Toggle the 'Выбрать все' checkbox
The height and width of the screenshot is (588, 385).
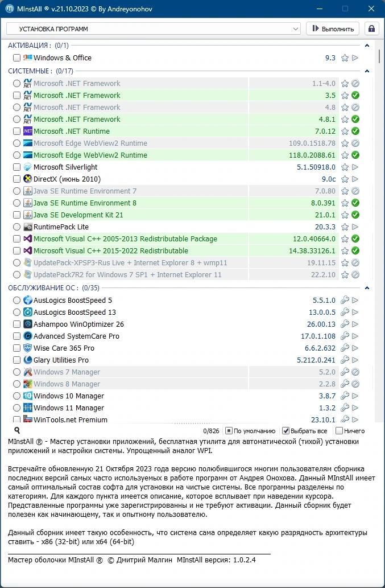[285, 431]
